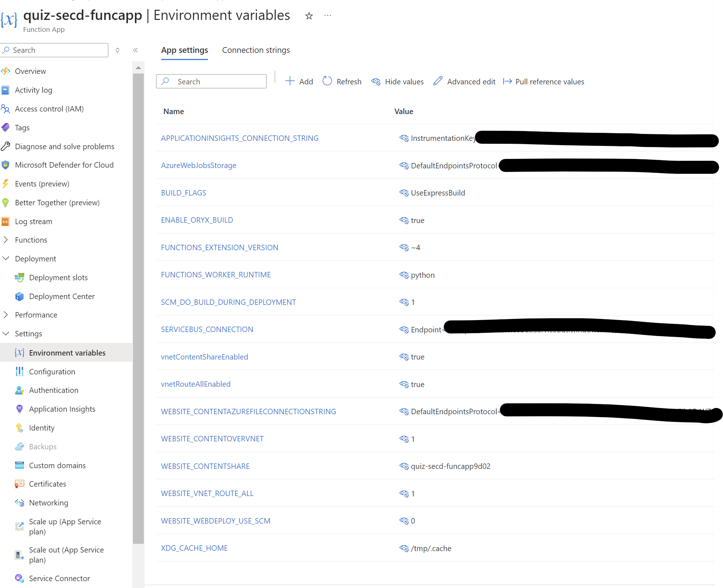
Task: Open WEBSITE_VNET_ROUTE_ALL setting
Action: point(207,493)
